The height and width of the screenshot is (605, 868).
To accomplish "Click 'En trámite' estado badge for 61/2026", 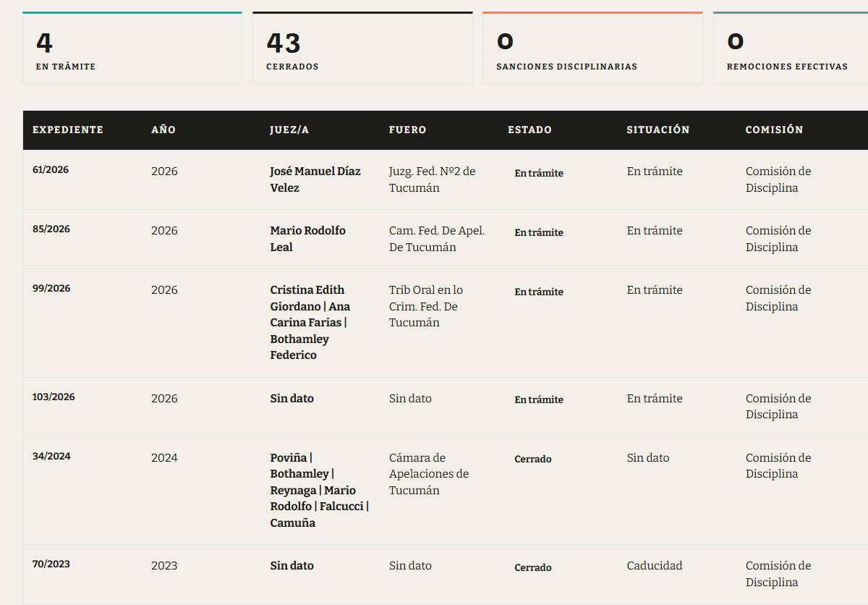I will tap(539, 174).
